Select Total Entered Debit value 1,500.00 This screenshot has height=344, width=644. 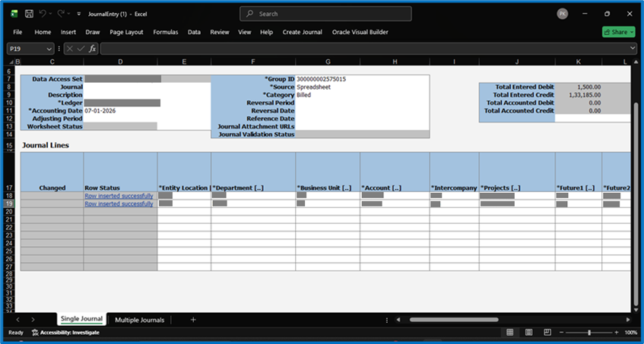[x=588, y=87]
